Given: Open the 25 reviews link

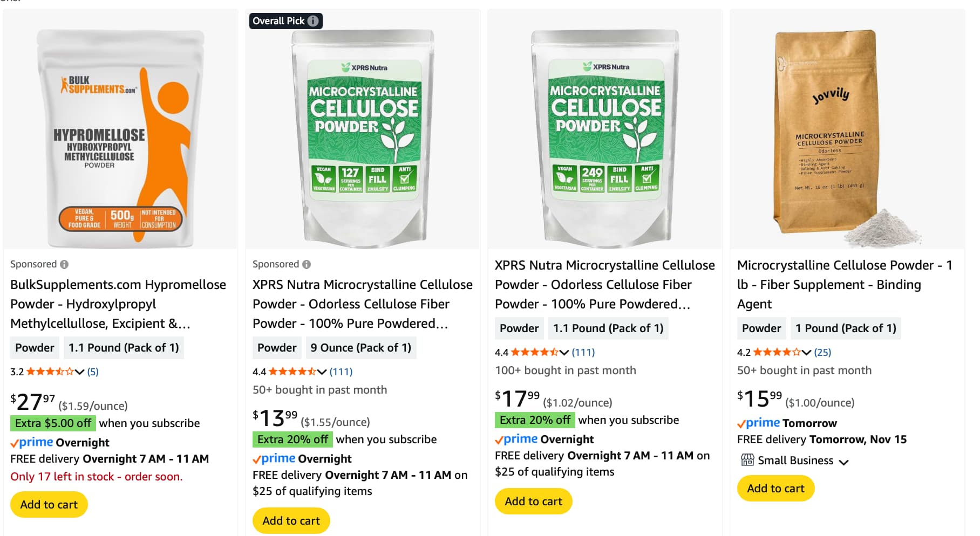Looking at the screenshot, I should coord(822,352).
